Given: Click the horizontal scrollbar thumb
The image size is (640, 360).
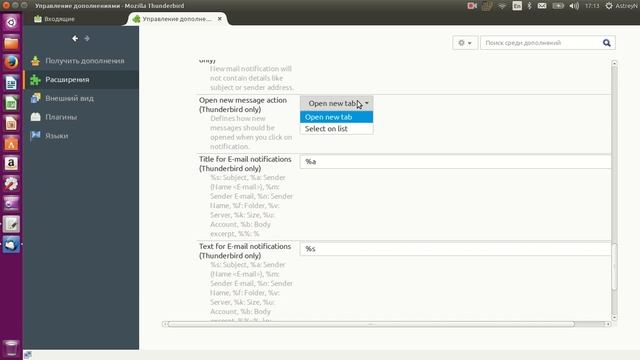Looking at the screenshot, I should [371, 324].
